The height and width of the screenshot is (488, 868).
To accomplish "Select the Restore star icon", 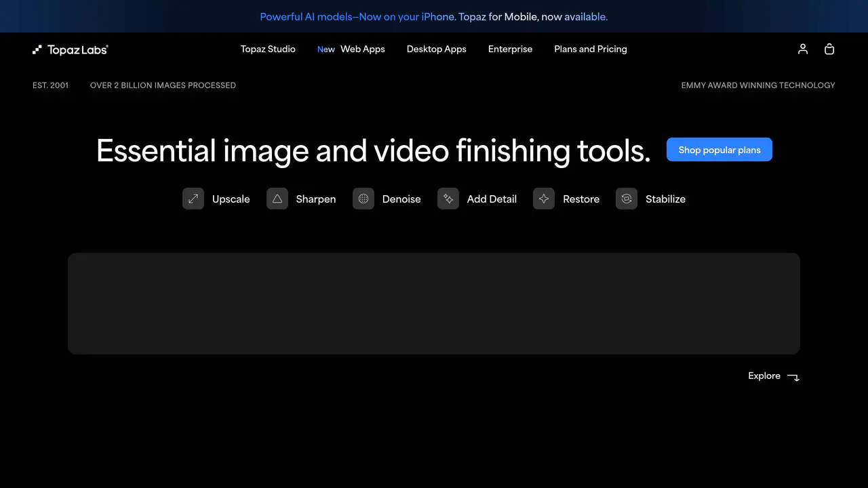I will pyautogui.click(x=544, y=199).
